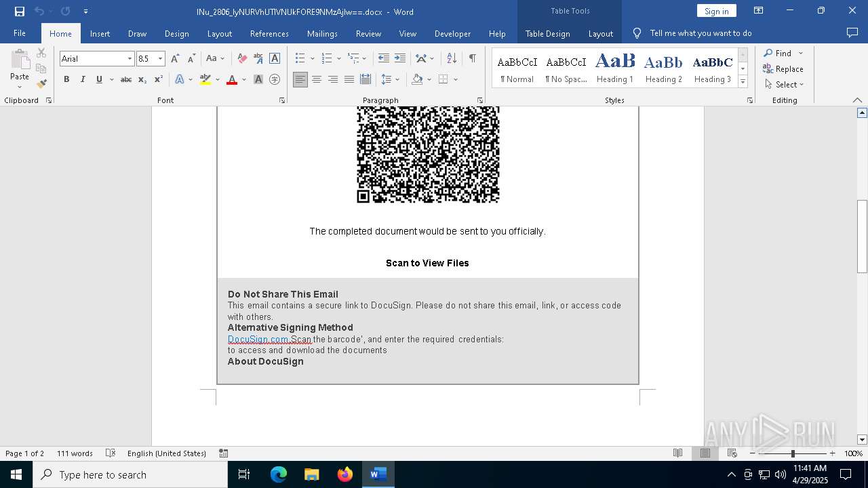This screenshot has height=488, width=868.
Task: Open the Table Design tab
Action: 547,33
